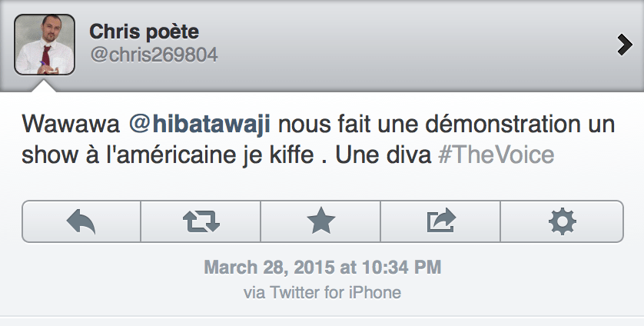This screenshot has width=644, height=326.
Task: Click the word "via" below the timestamp
Action: pyautogui.click(x=254, y=292)
